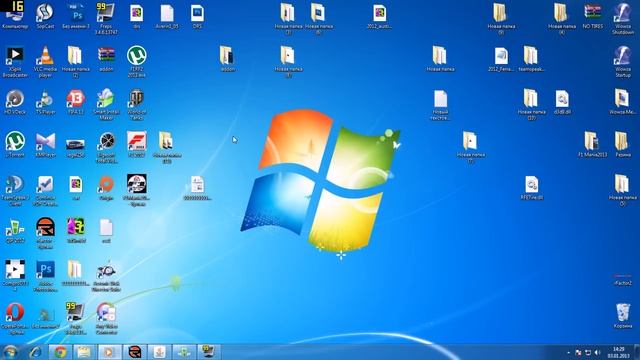Open Smart Install Maker shortcut
The image size is (640, 360).
tap(106, 104)
